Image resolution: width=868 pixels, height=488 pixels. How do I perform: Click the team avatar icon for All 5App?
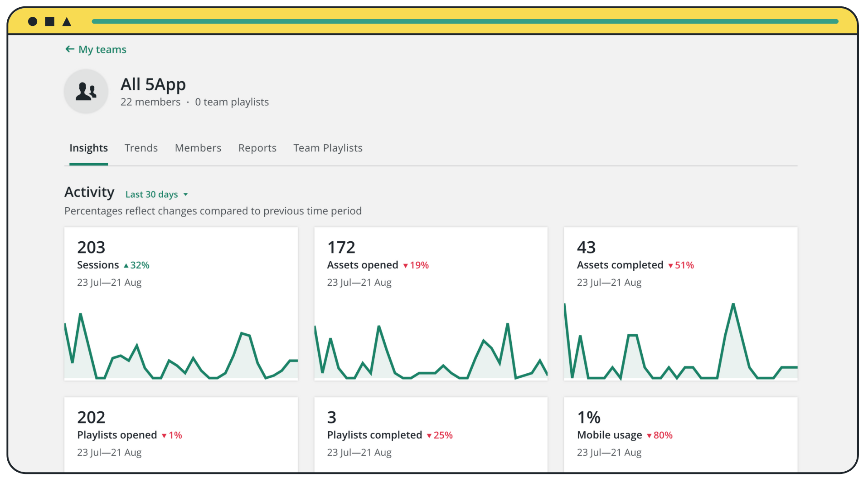tap(86, 91)
